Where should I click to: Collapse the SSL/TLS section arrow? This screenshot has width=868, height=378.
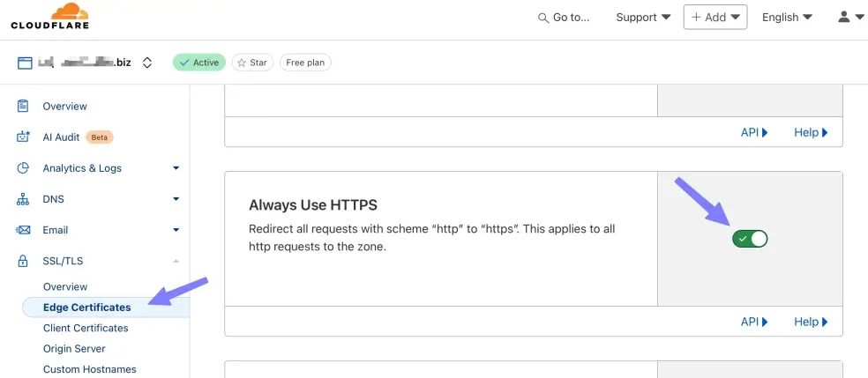[x=176, y=260]
